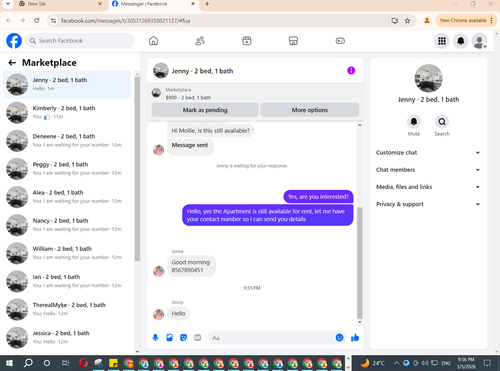This screenshot has width=500, height=371.
Task: Open Peggy - 2 bed, 1 bath chat
Action: 67,169
